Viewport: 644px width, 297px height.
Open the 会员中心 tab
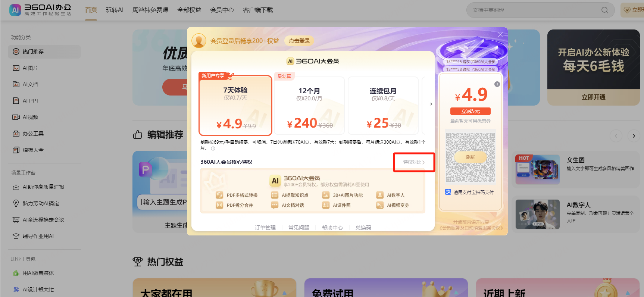tap(222, 10)
